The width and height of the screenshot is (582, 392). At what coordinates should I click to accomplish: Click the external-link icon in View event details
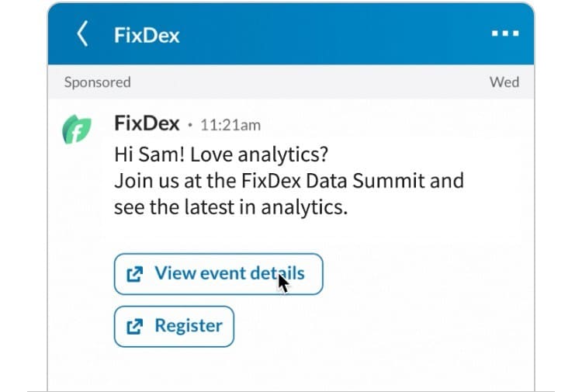point(135,274)
